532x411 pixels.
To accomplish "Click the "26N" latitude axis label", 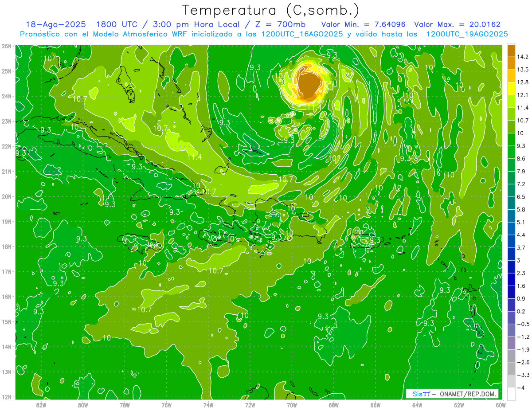I will (7, 46).
